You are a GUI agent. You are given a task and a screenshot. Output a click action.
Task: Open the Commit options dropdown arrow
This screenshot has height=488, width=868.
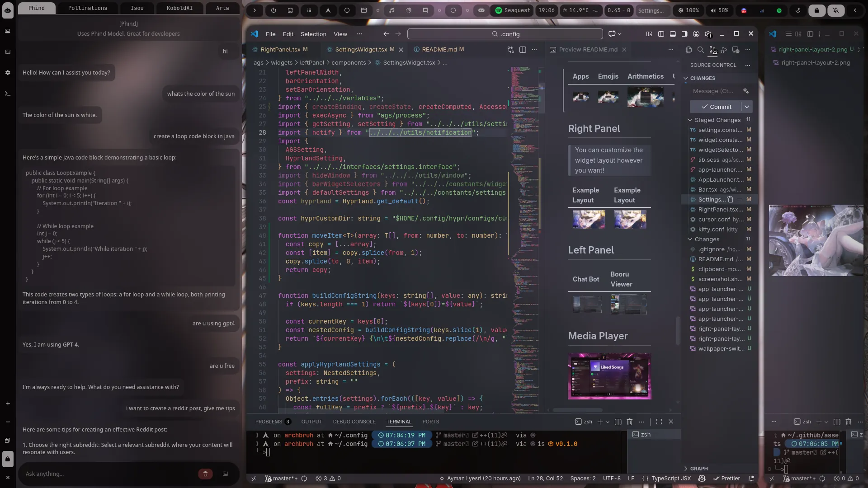click(747, 107)
